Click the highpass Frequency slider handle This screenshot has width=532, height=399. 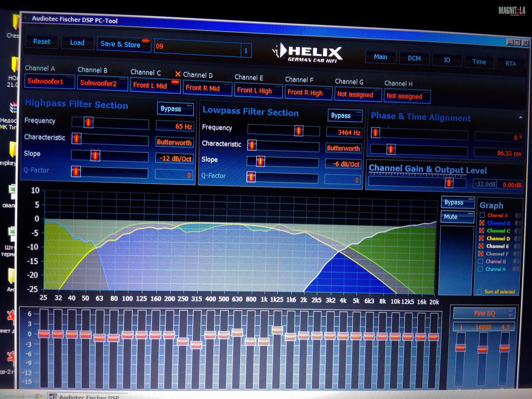(x=88, y=122)
